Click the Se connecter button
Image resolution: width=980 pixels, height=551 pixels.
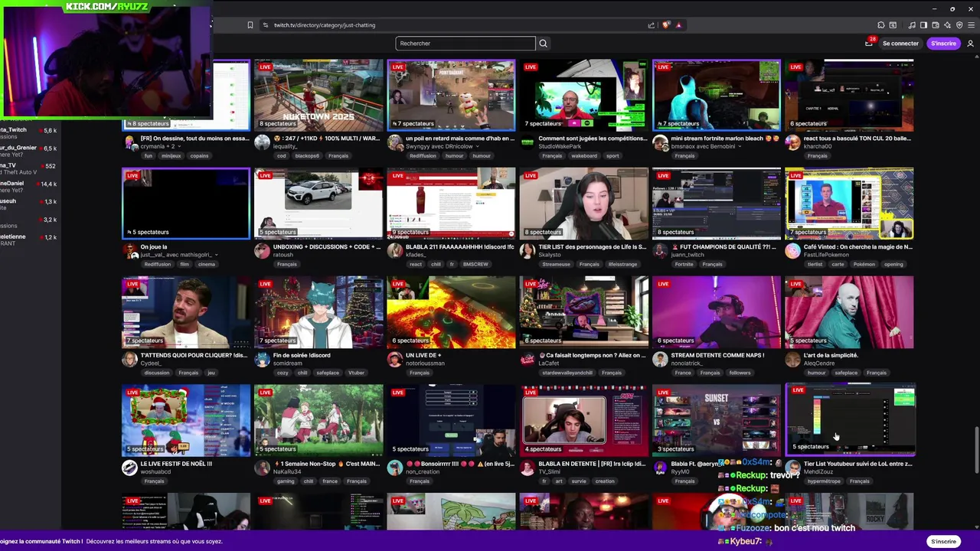[900, 44]
